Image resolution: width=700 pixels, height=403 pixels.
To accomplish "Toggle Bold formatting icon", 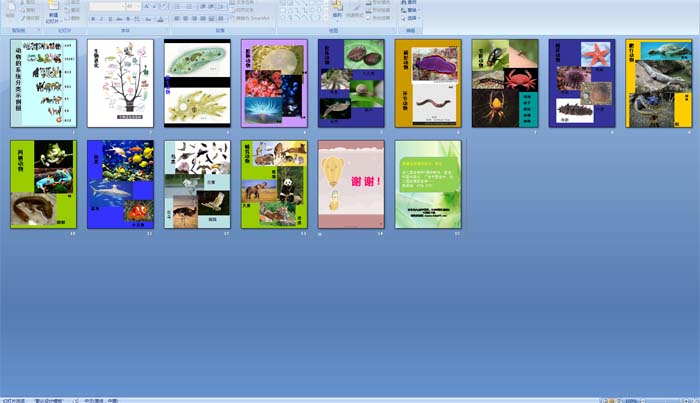I will pos(93,19).
